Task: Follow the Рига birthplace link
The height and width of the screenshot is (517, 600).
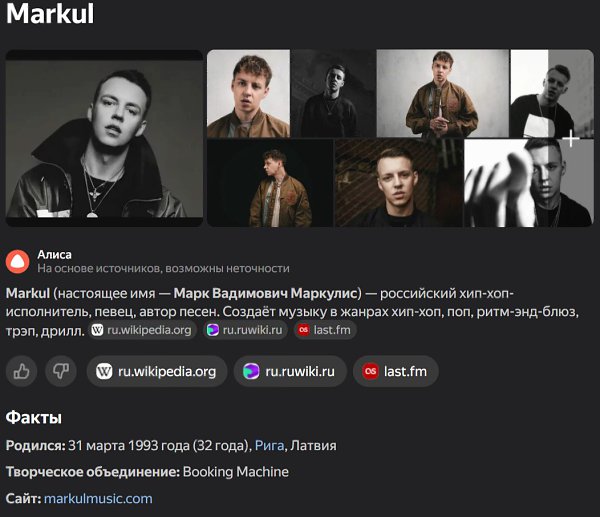Action: click(x=269, y=445)
